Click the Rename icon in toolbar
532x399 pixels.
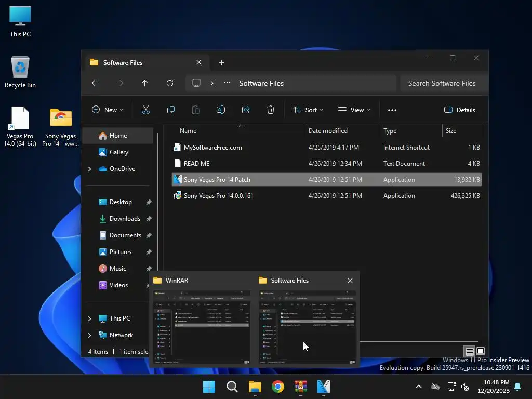pos(220,110)
